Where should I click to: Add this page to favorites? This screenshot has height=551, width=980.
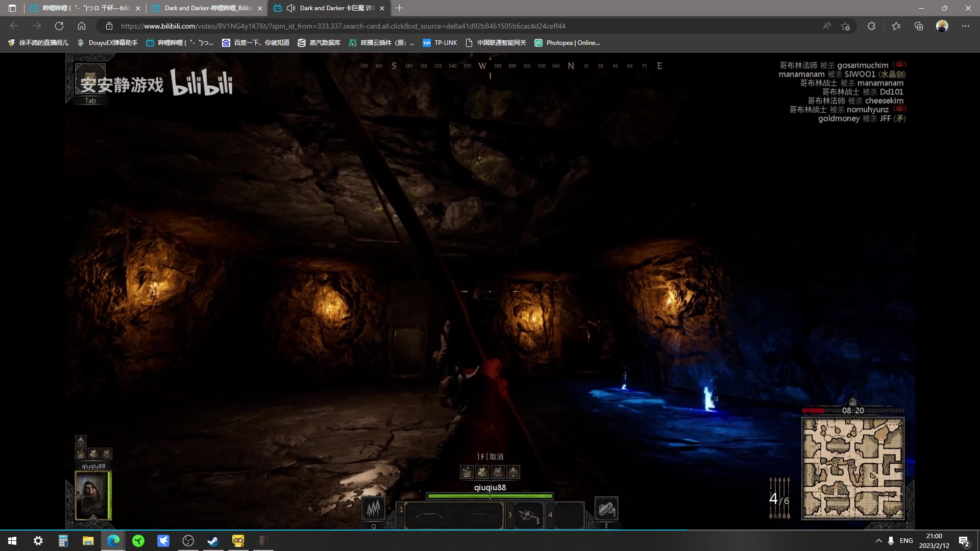[x=846, y=26]
